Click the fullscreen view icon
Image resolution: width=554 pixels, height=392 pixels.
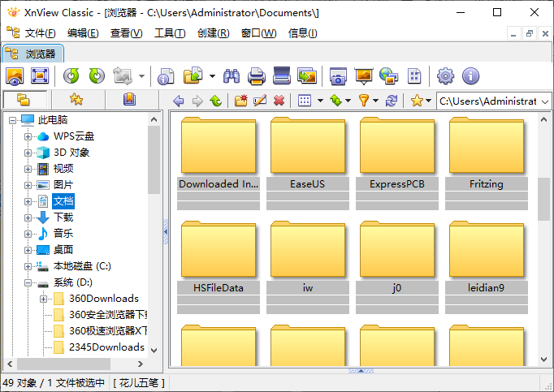pyautogui.click(x=40, y=76)
